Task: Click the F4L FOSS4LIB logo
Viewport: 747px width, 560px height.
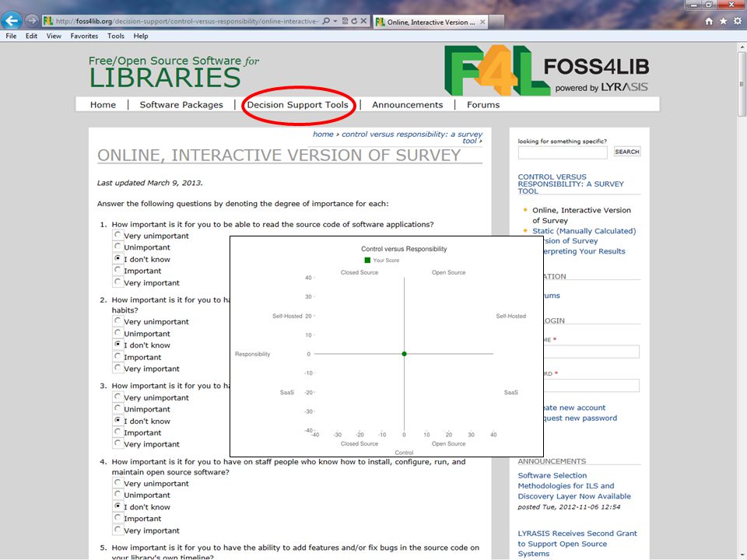Action: pyautogui.click(x=546, y=71)
